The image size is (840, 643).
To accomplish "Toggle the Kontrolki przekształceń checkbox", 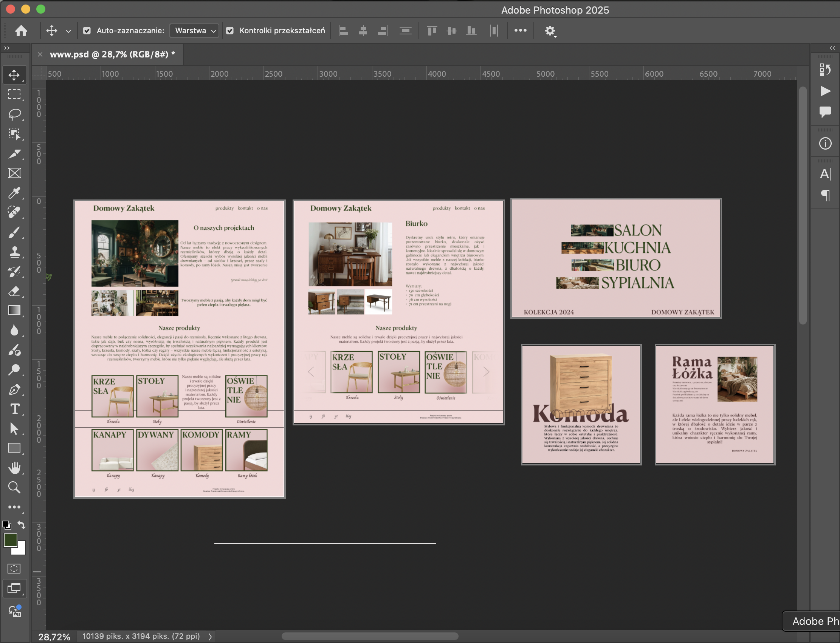I will tap(230, 31).
